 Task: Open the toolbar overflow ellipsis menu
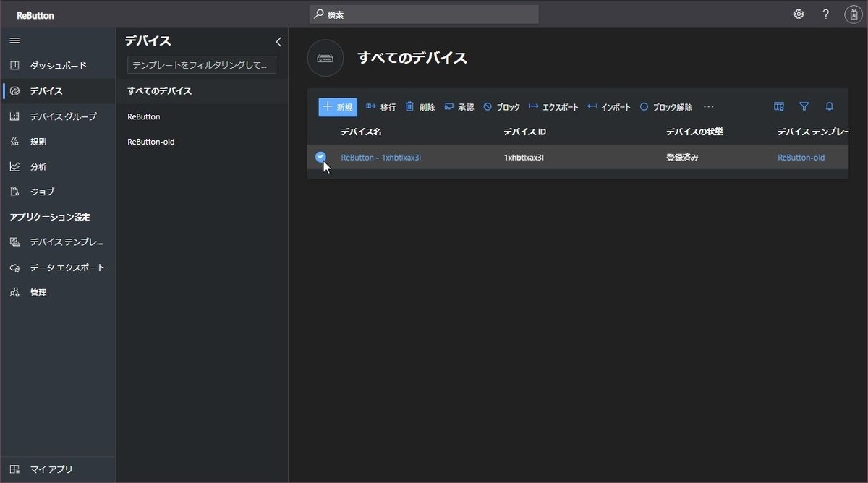709,107
